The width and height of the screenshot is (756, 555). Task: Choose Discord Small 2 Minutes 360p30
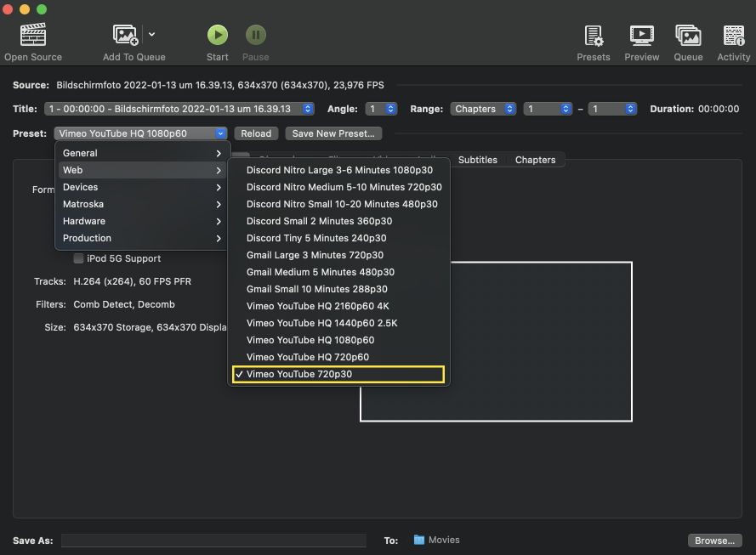pyautogui.click(x=339, y=221)
